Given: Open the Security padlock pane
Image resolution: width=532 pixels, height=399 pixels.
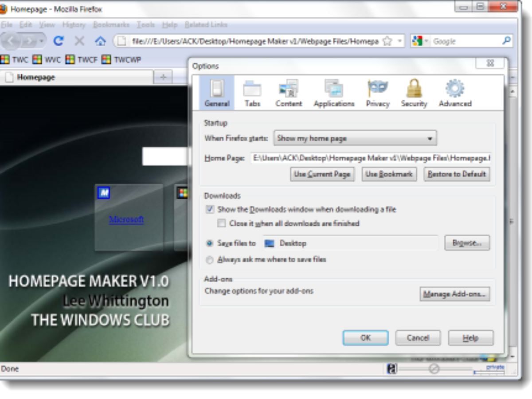Looking at the screenshot, I should (x=414, y=93).
